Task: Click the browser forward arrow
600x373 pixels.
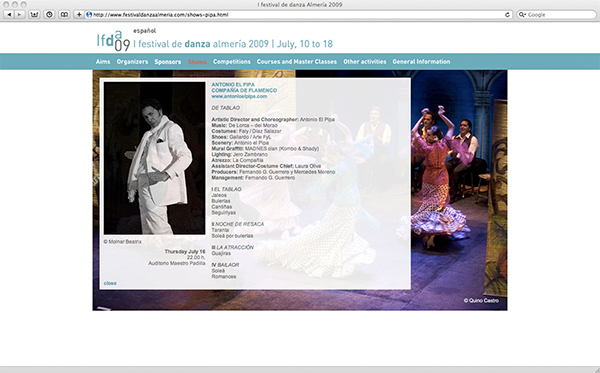Action: pos(19,15)
